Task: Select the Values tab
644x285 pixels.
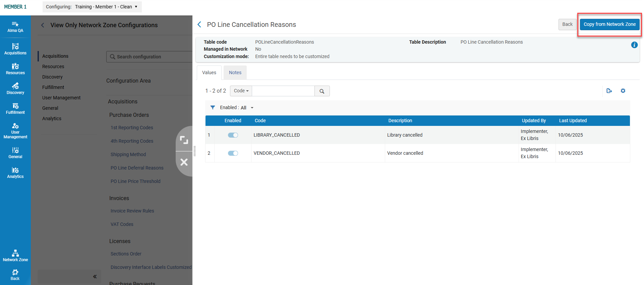Action: click(x=209, y=73)
